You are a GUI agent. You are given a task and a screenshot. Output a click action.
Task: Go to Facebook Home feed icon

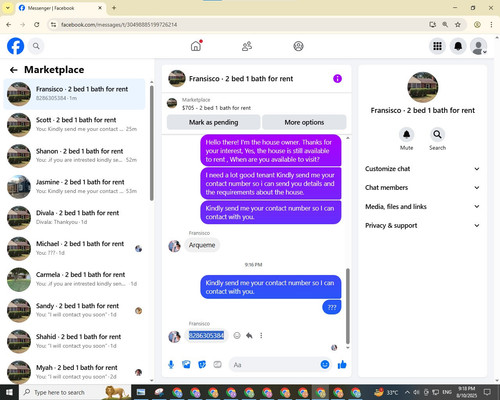[x=196, y=46]
